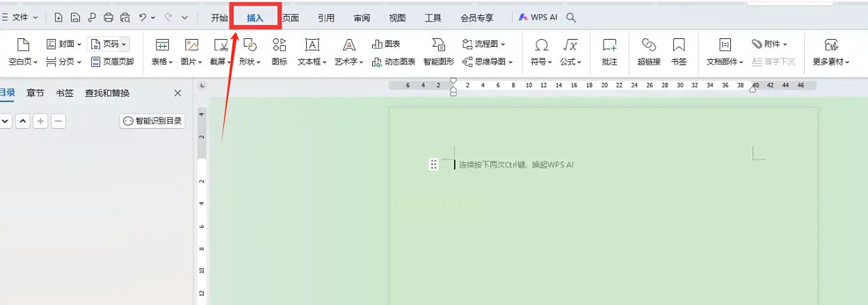
Task: Click the left indent marker on ruler
Action: point(453,91)
